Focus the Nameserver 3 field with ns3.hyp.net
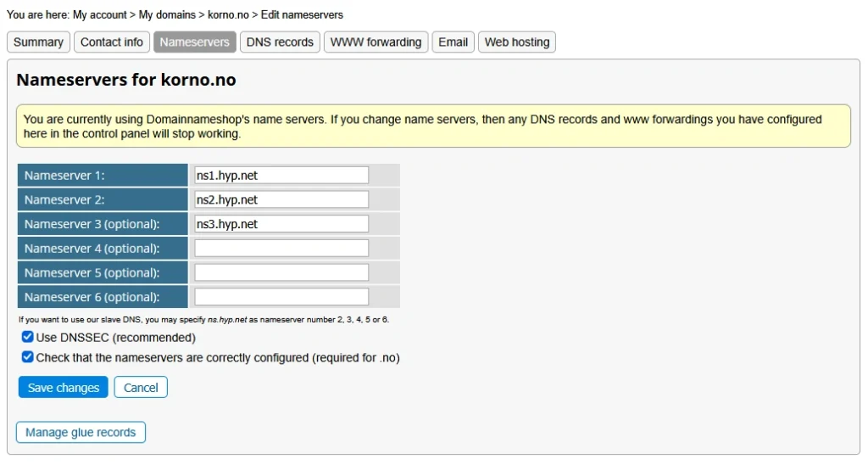Screen dimensions: 868x465 [x=281, y=224]
